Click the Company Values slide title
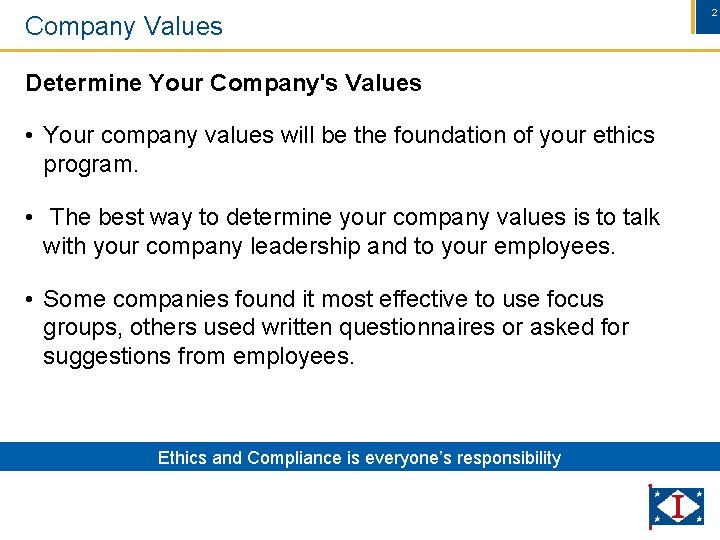Image resolution: width=720 pixels, height=540 pixels. [124, 26]
